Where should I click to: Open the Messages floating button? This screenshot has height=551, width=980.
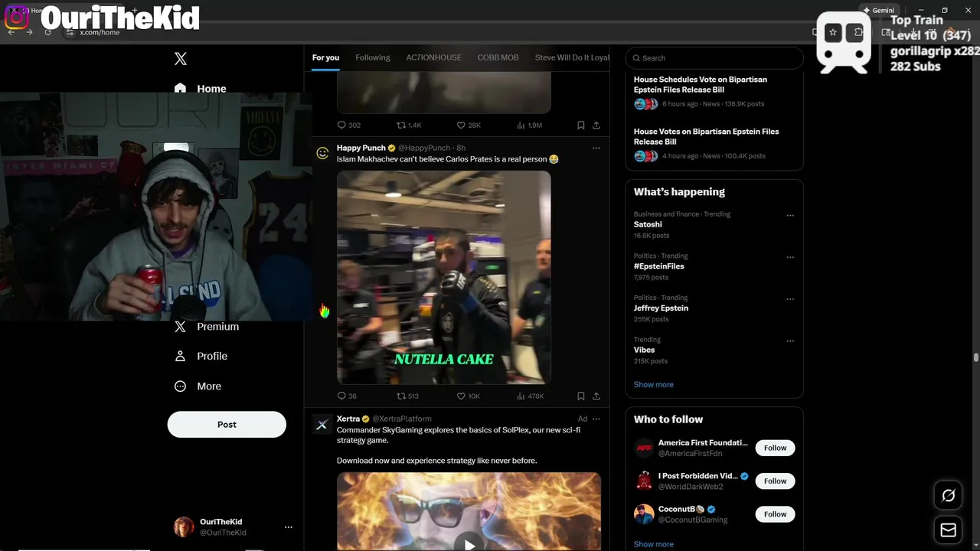(948, 530)
